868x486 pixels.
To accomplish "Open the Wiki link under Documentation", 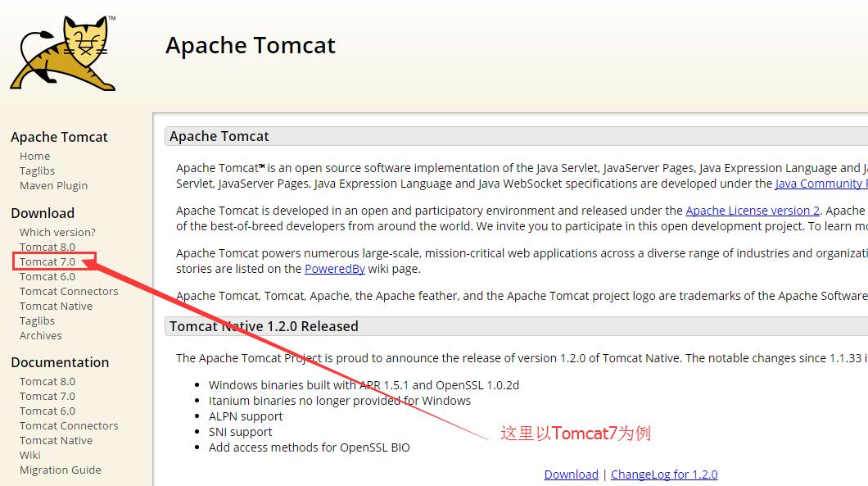I will point(30,455).
